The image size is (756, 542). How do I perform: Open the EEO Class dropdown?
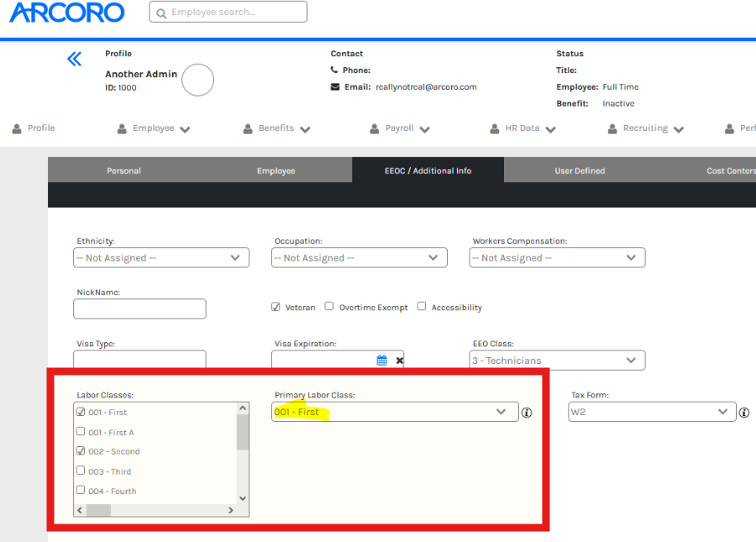(557, 360)
